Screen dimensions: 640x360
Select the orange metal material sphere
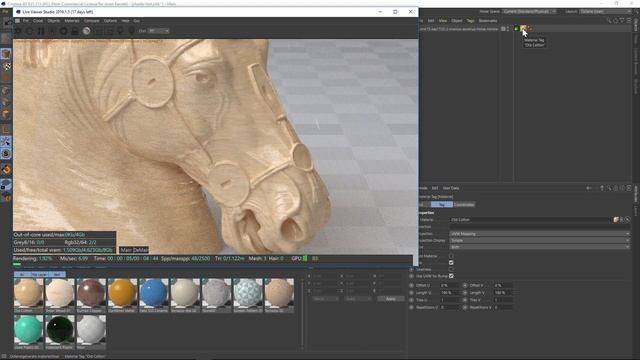tap(122, 293)
